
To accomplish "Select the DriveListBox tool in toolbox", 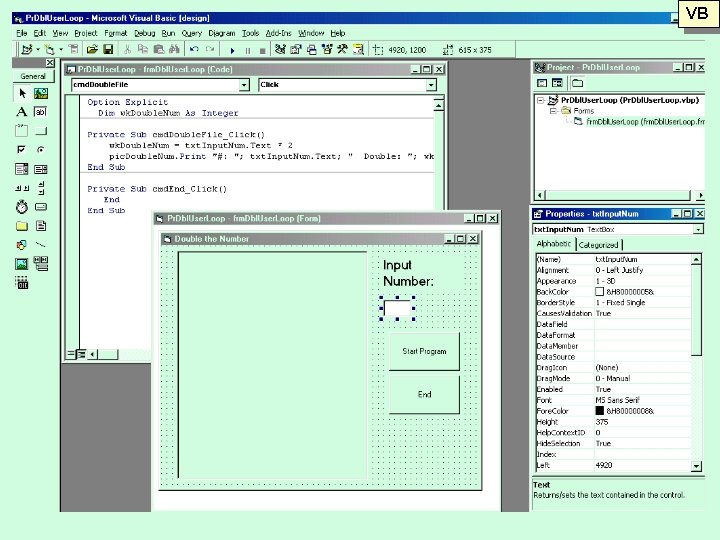I will (x=41, y=207).
